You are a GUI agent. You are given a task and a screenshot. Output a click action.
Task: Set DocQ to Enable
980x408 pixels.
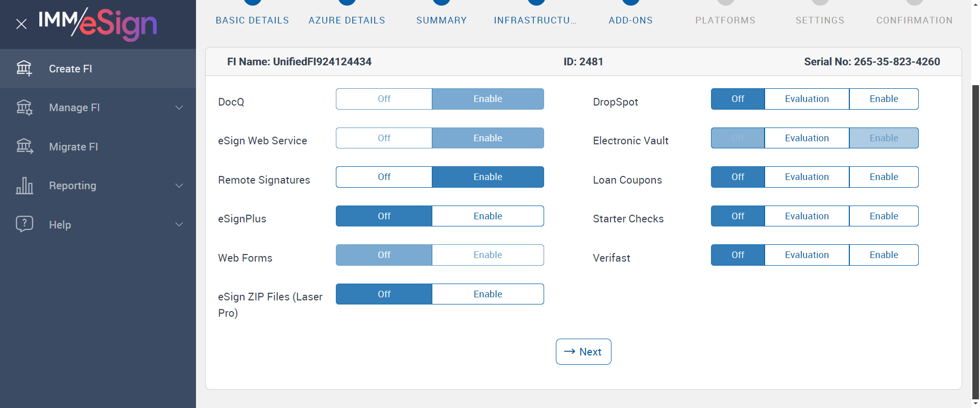[x=488, y=99]
